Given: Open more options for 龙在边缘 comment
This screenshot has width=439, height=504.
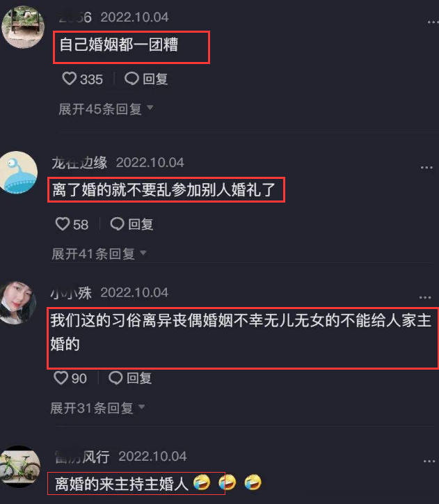Looking at the screenshot, I should [426, 167].
